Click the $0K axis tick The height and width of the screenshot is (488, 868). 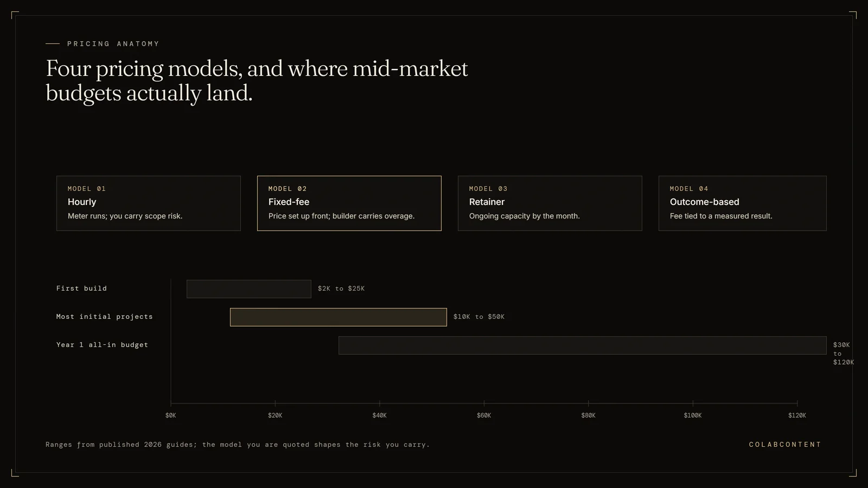click(171, 415)
